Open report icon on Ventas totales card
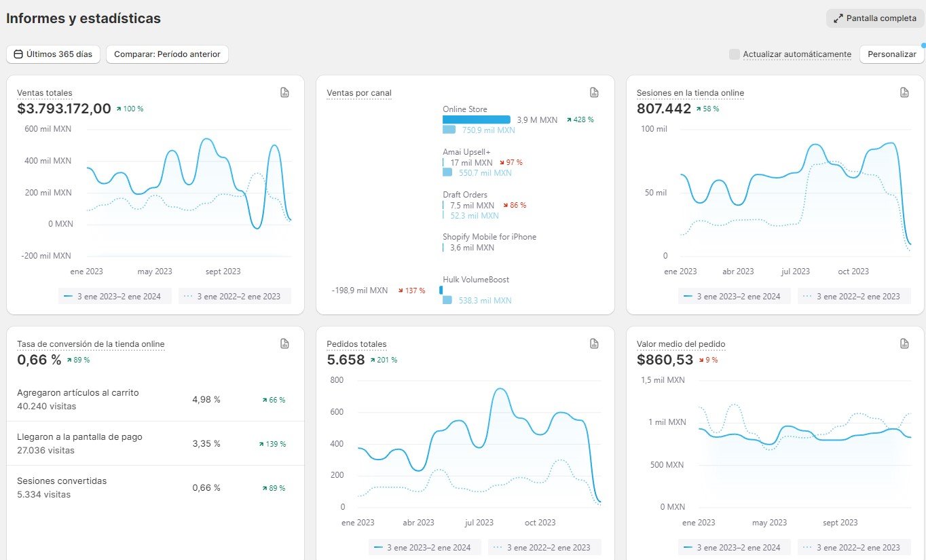 pos(285,92)
